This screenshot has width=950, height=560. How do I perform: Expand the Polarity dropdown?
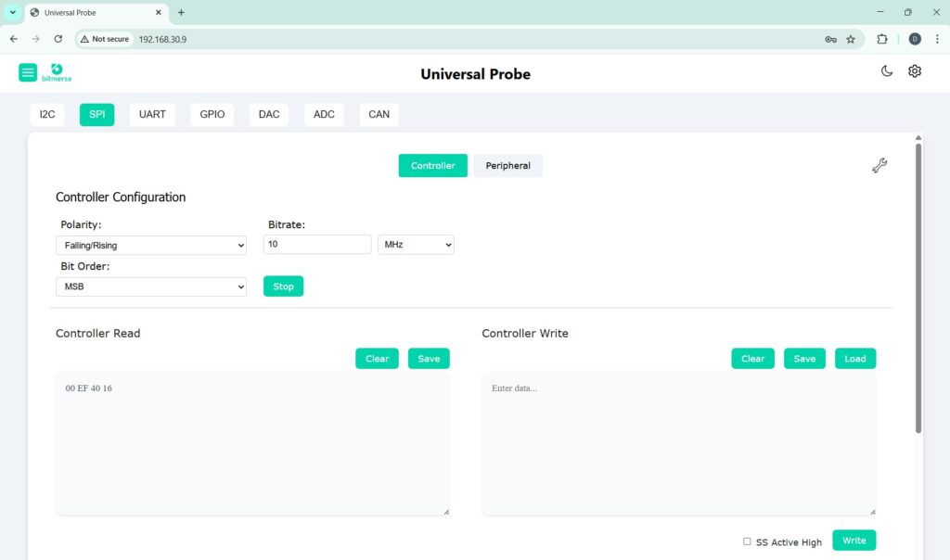151,245
